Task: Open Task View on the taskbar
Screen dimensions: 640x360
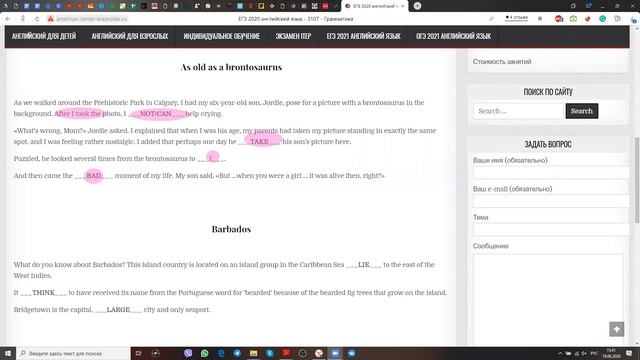Action: [138, 353]
